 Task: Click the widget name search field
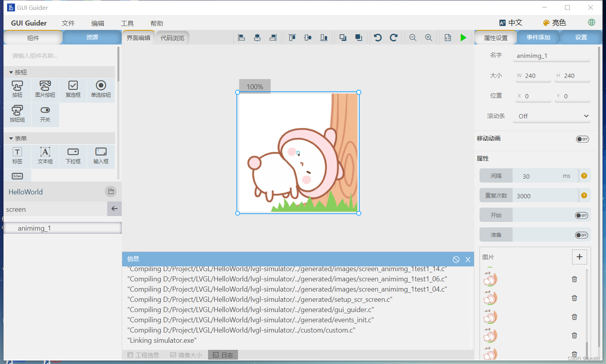(60, 55)
